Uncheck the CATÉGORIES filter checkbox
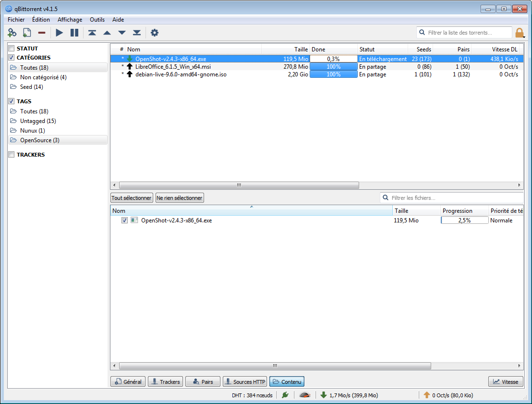 click(x=11, y=58)
